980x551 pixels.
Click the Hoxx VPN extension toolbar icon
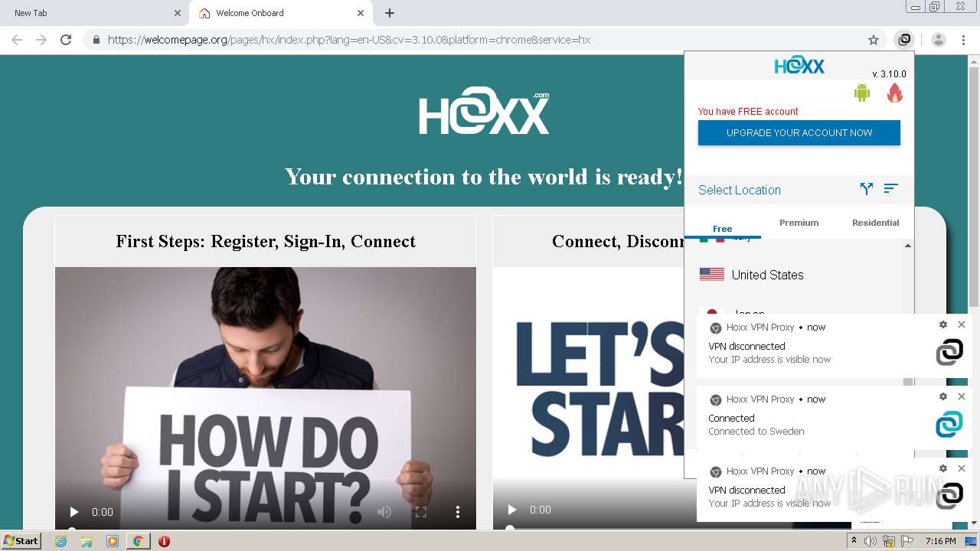click(904, 40)
